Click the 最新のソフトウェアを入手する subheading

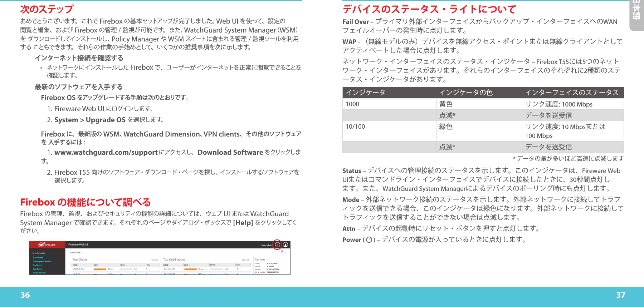point(79,87)
